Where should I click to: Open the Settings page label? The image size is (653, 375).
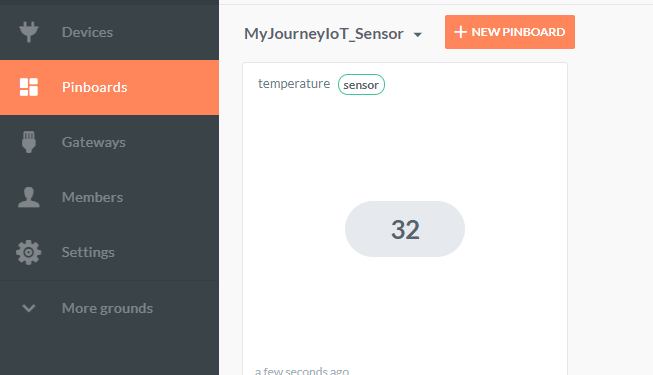(x=88, y=252)
